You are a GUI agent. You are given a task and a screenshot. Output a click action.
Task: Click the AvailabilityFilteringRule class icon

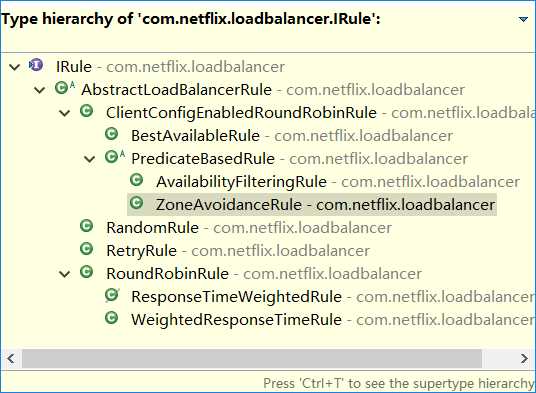(x=137, y=180)
